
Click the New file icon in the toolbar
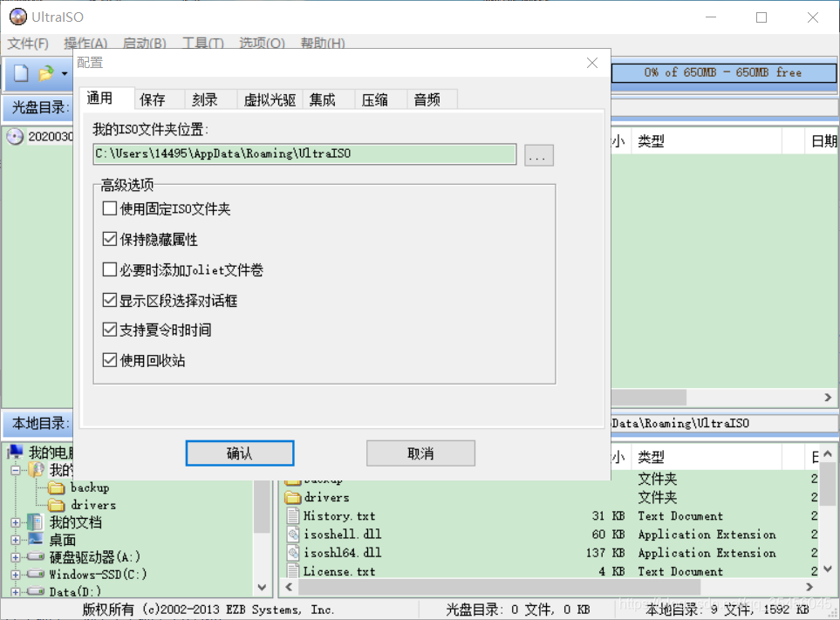coord(21,73)
